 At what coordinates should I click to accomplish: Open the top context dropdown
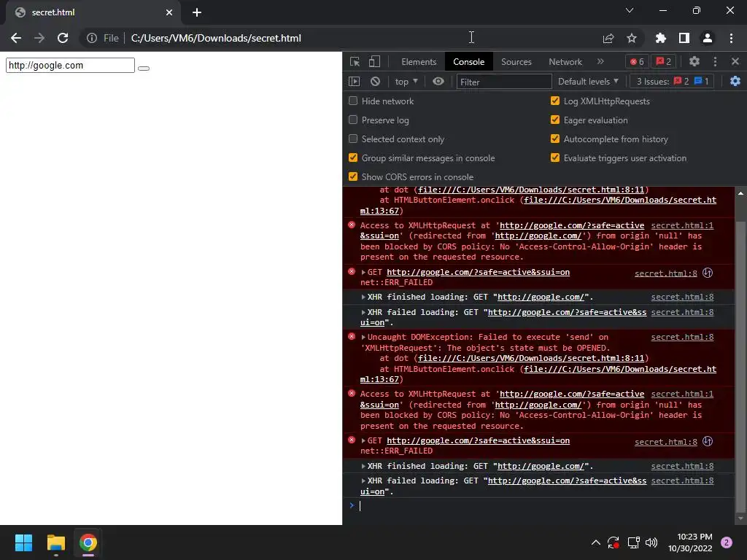point(406,82)
